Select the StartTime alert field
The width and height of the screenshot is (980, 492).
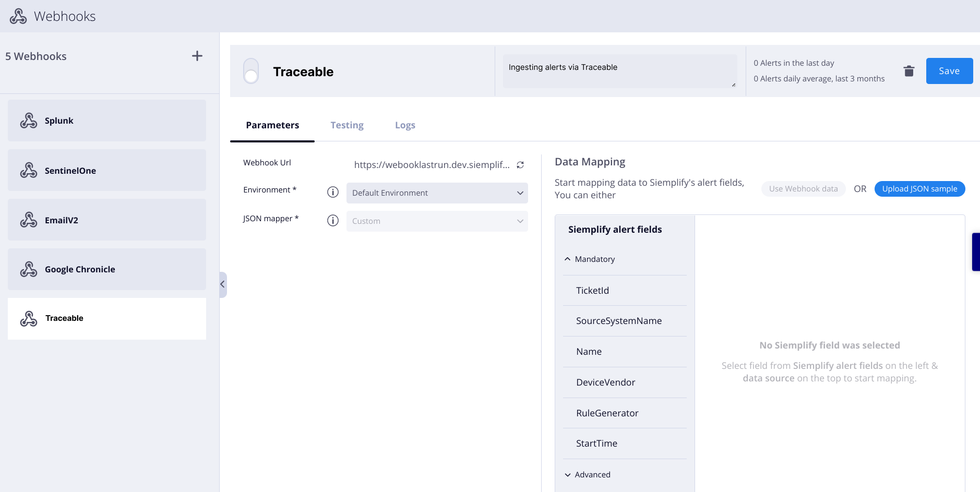(x=625, y=443)
